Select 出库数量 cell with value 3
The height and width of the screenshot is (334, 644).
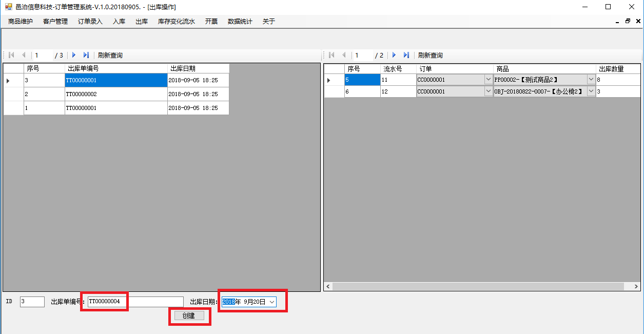(618, 91)
